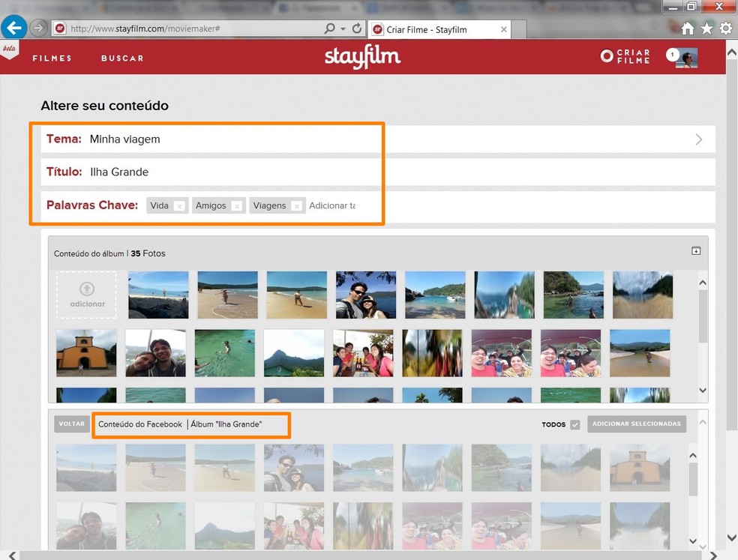Click horizontal scrollbar right arrow

click(x=713, y=556)
